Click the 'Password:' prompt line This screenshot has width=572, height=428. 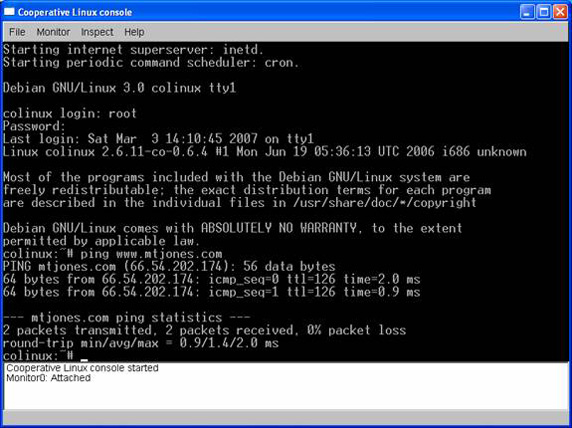[34, 126]
